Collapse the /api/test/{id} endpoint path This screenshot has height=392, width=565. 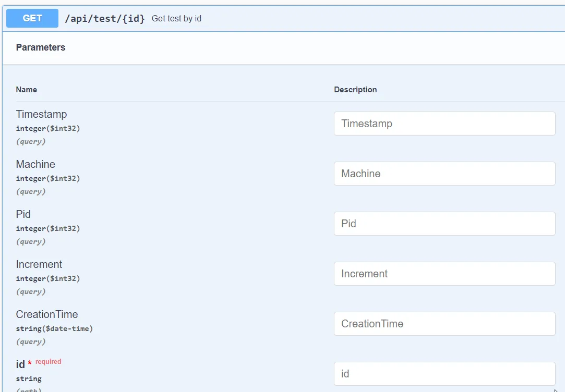[104, 19]
